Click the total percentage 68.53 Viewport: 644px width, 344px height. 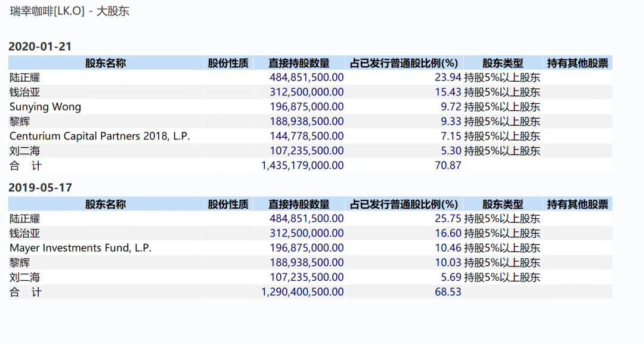448,292
